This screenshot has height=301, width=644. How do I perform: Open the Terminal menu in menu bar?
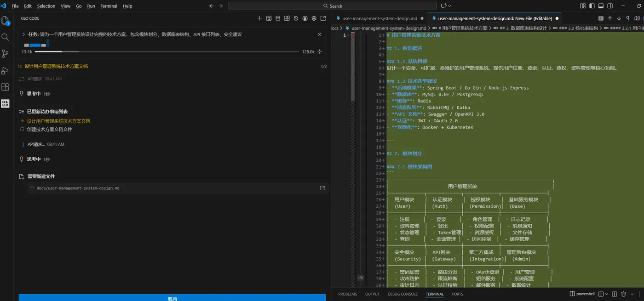(109, 6)
